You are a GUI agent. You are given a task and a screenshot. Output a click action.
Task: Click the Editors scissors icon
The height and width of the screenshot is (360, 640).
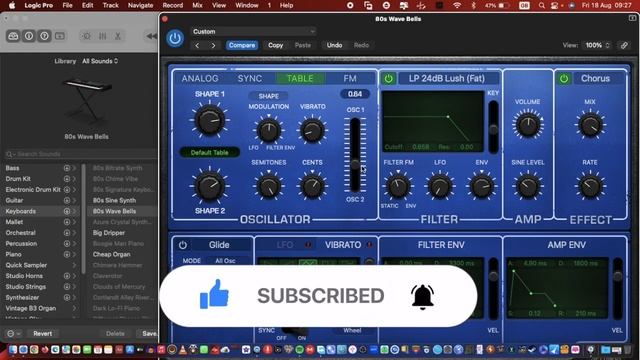118,36
